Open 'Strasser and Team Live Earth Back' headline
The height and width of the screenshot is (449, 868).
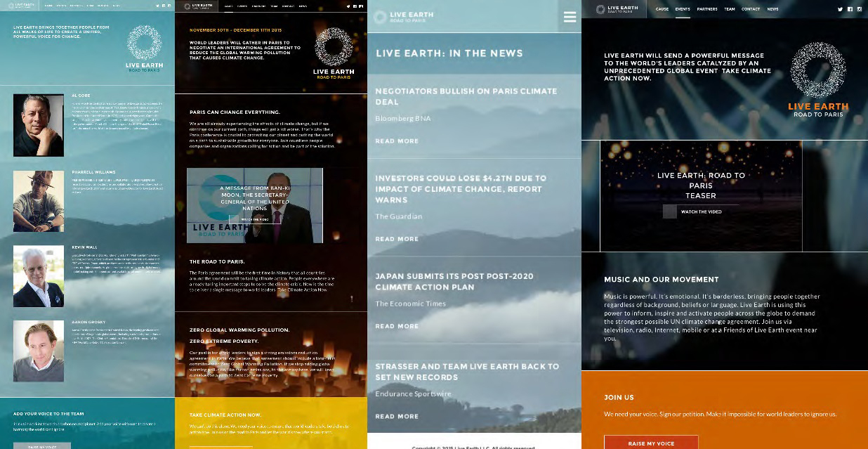(467, 372)
